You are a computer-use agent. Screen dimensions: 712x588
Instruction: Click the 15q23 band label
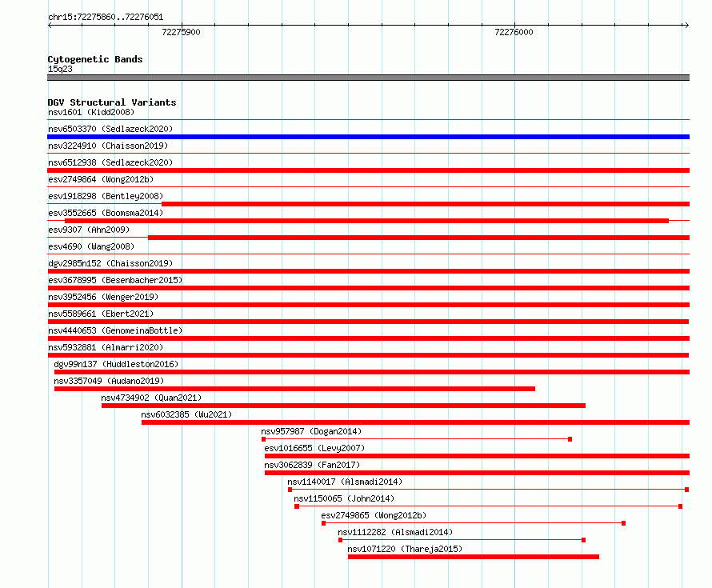pos(60,69)
